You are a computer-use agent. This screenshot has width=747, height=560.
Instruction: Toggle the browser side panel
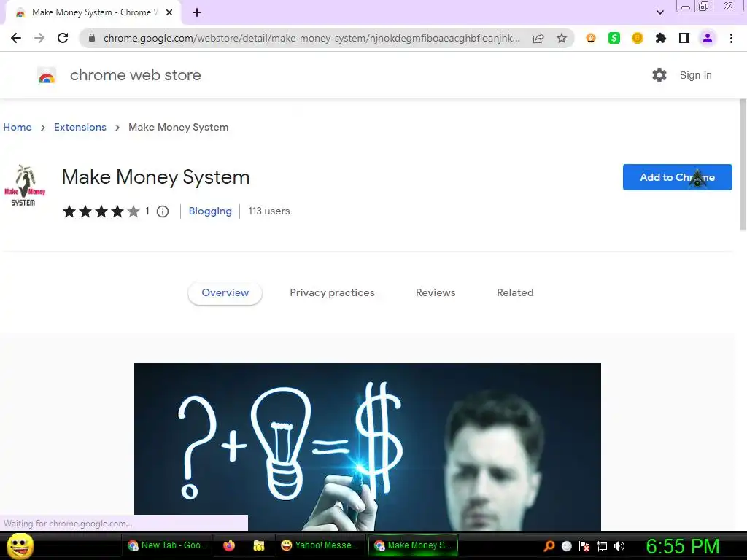coord(684,38)
